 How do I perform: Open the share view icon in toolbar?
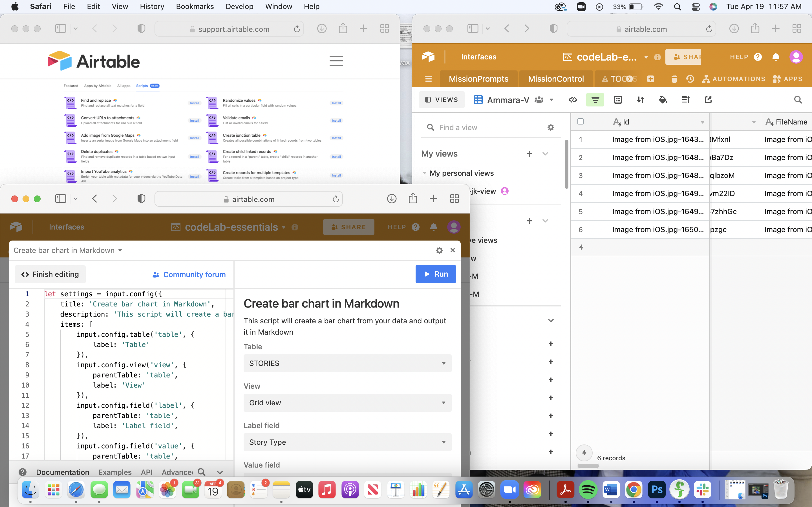pyautogui.click(x=708, y=100)
